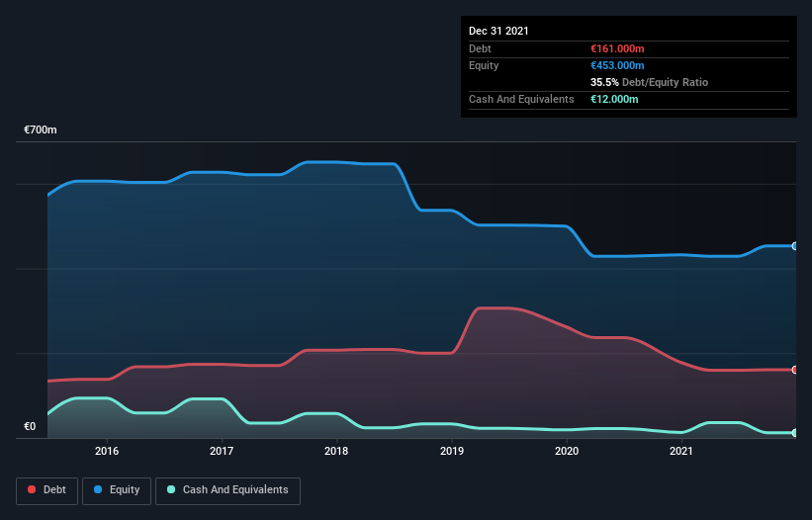Click the 2016 x-axis label
This screenshot has width=812, height=520.
pos(107,451)
